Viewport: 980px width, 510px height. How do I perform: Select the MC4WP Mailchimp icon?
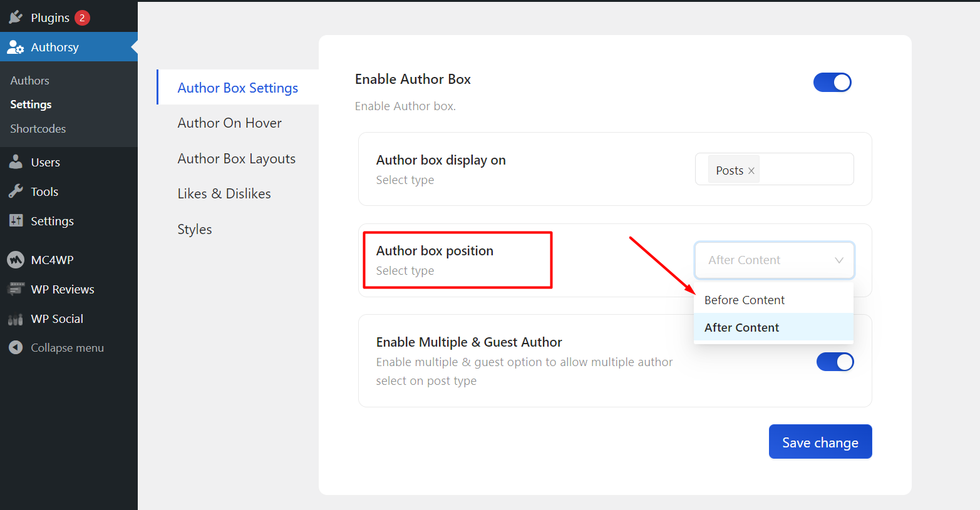(x=16, y=259)
